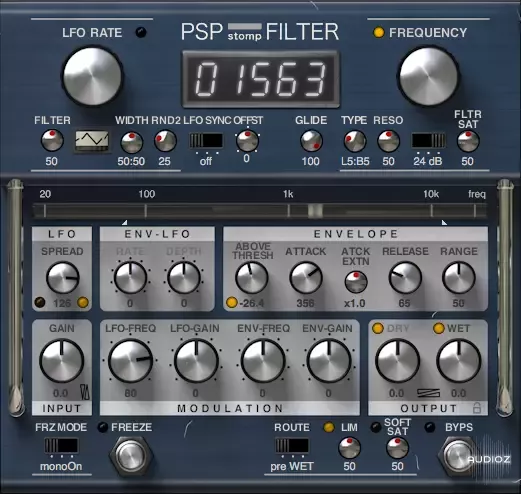Click the output lock icon
The height and width of the screenshot is (494, 521).
pos(477,408)
